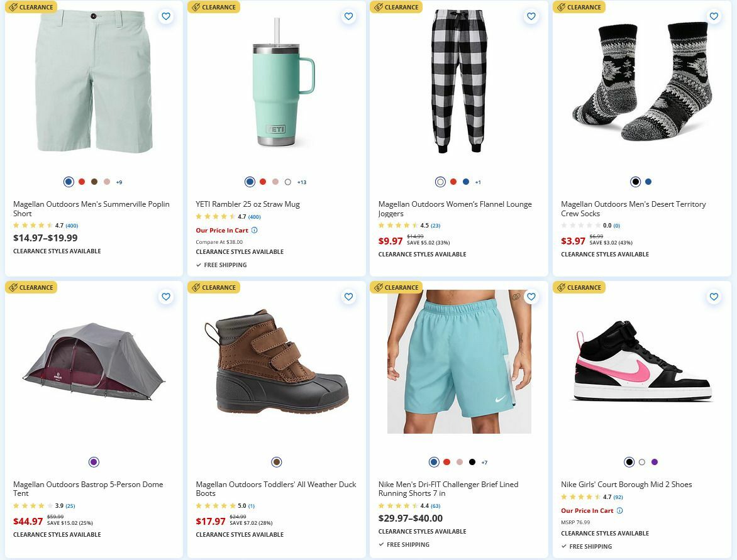Click the clearance tag icon on the Flannel Lounge Joggers
Image resolution: width=737 pixels, height=560 pixels.
click(x=378, y=7)
